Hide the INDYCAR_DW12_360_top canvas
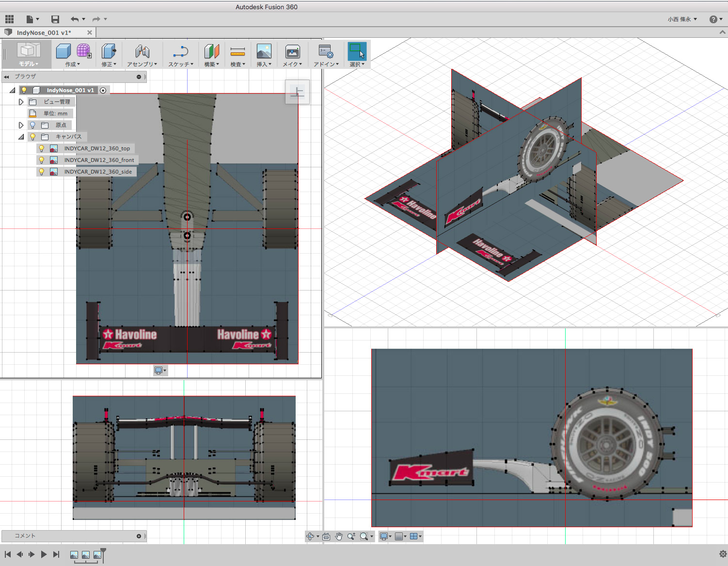The height and width of the screenshot is (566, 728). tap(42, 148)
